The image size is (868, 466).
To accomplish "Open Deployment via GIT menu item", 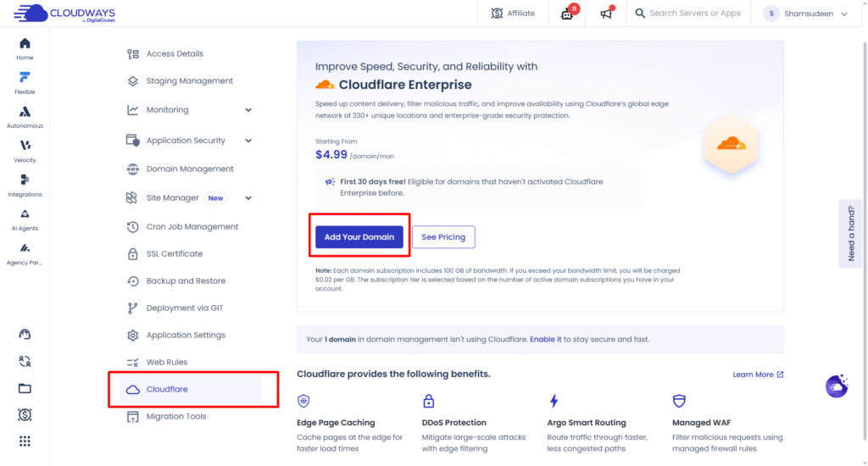I will pos(184,308).
